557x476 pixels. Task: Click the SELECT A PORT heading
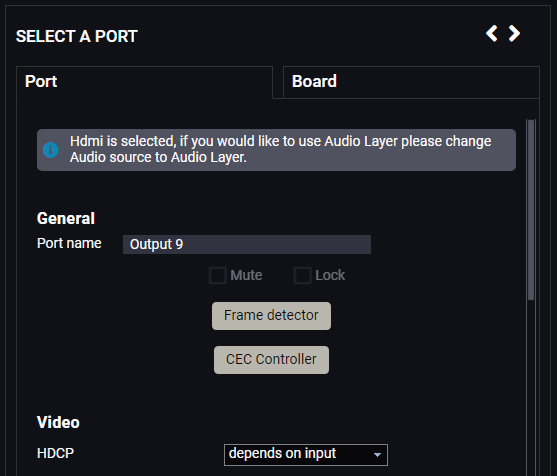pos(77,36)
